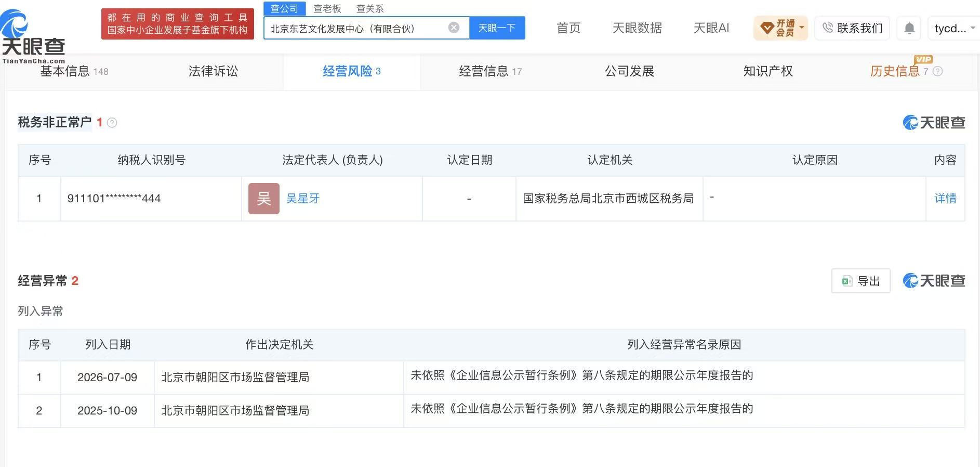Click 北京市朝阳区市场监督管理局 in the 2025-10-09 row
Screen dimensions: 980x467
tap(235, 411)
